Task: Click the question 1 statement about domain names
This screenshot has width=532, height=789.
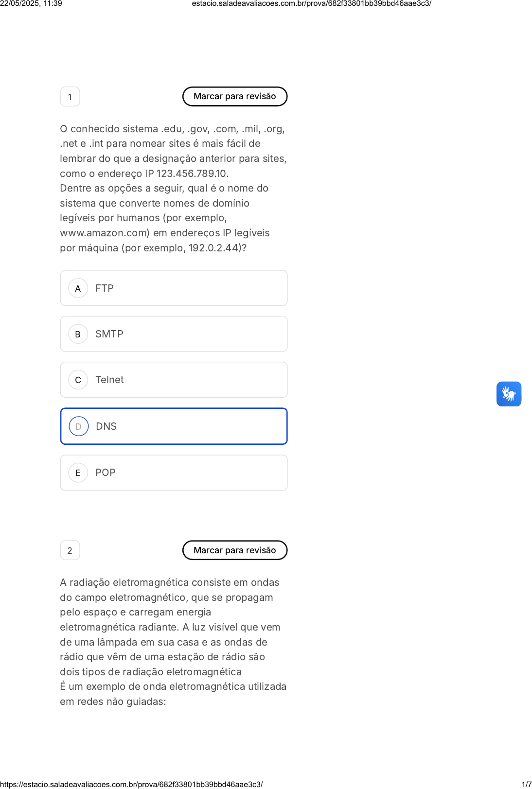Action: pos(173,188)
